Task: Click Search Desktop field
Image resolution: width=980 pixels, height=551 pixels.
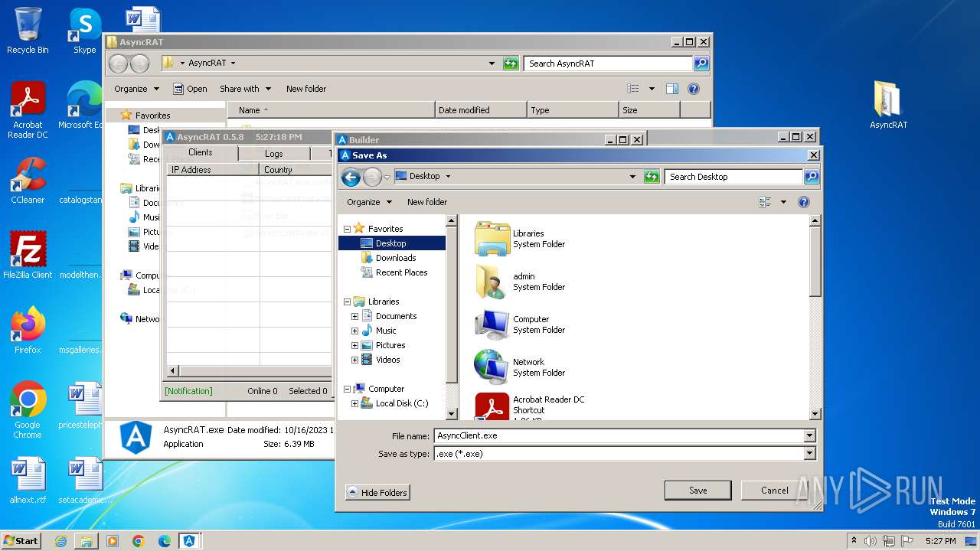Action: (x=733, y=177)
